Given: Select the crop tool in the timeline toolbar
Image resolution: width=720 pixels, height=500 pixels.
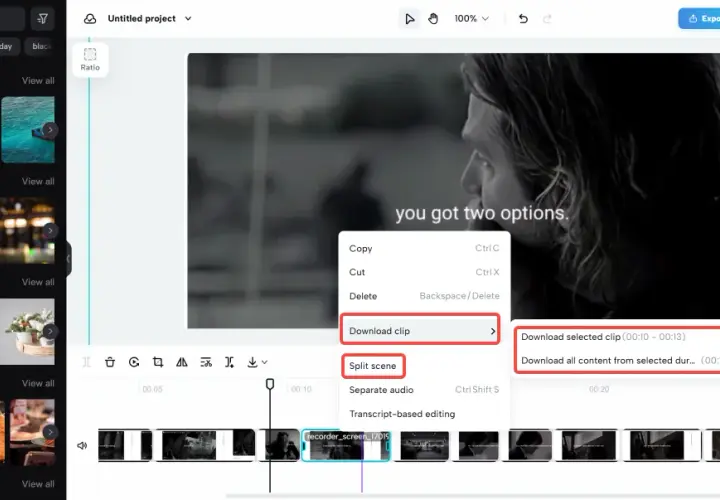Looking at the screenshot, I should 158,362.
